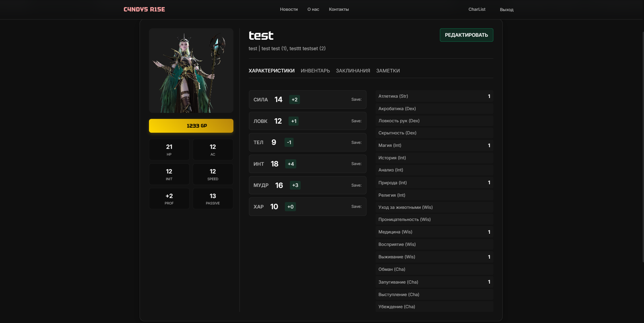Select the Религия (Int) skill row
The width and height of the screenshot is (644, 323).
(434, 195)
